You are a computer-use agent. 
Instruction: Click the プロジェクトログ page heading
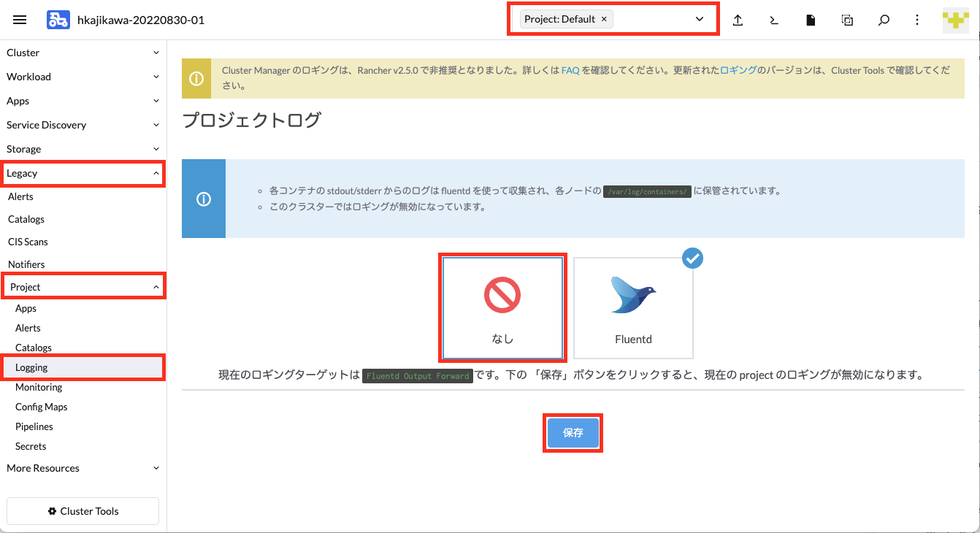click(251, 120)
